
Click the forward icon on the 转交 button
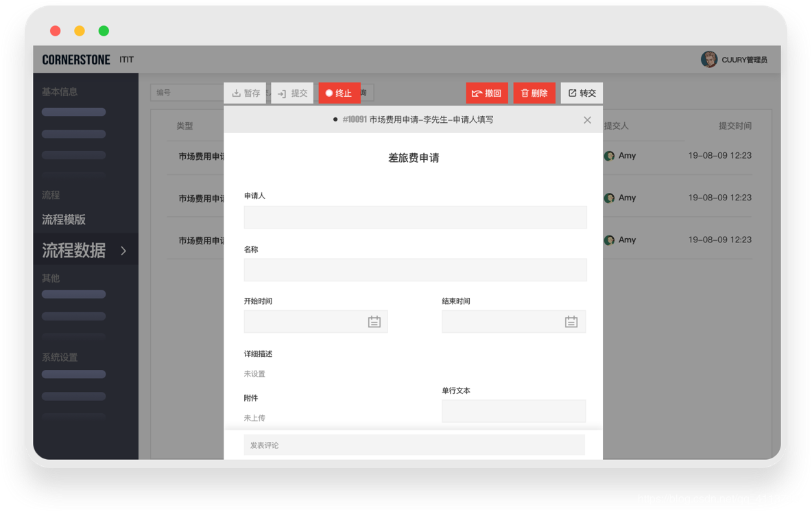point(571,93)
